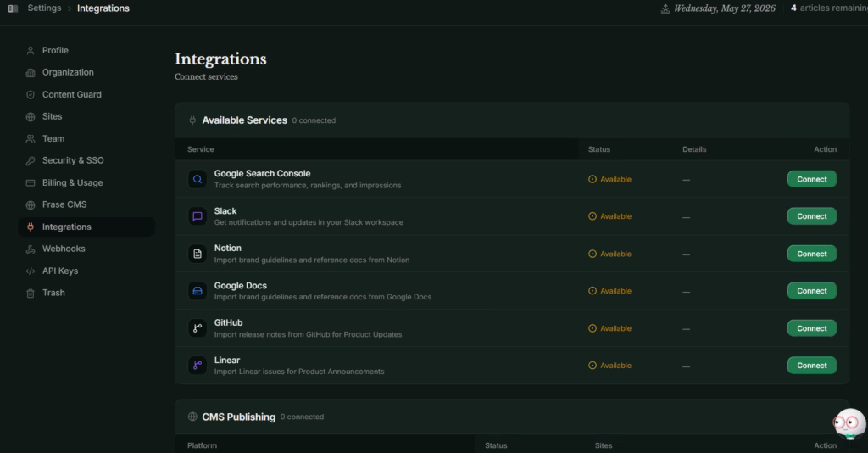Click the Available status text for Slack
Image resolution: width=868 pixels, height=453 pixels.
[x=615, y=216]
